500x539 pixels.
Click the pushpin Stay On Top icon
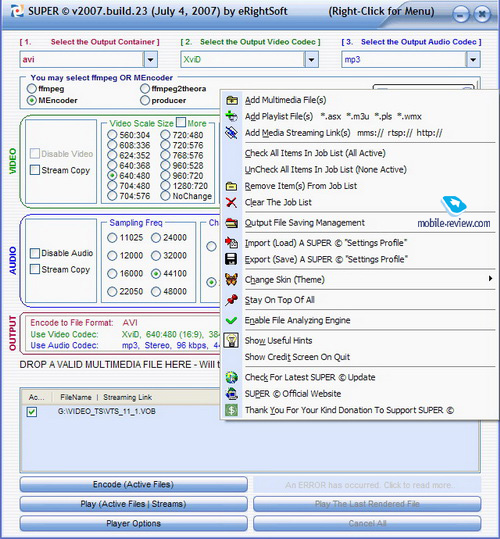(232, 300)
